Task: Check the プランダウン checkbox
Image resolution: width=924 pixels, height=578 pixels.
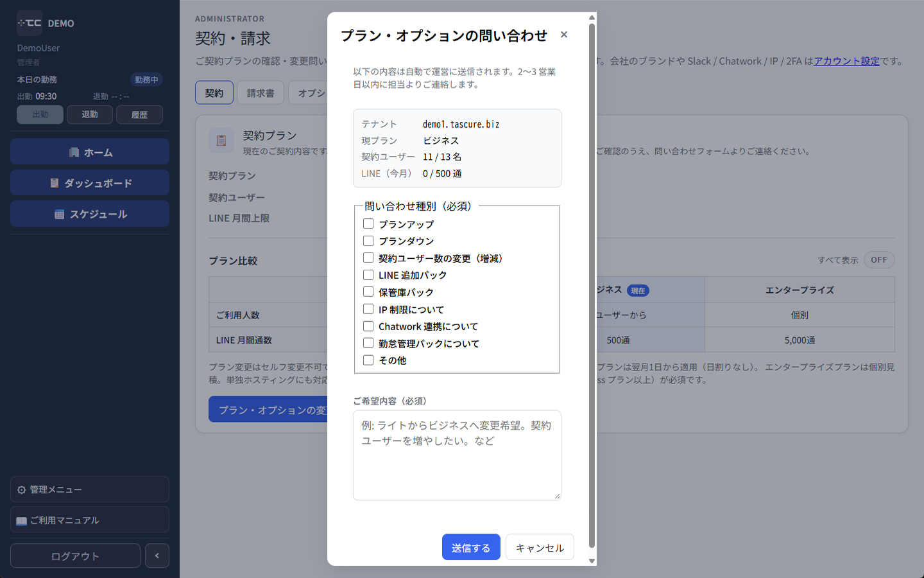Action: pyautogui.click(x=368, y=241)
